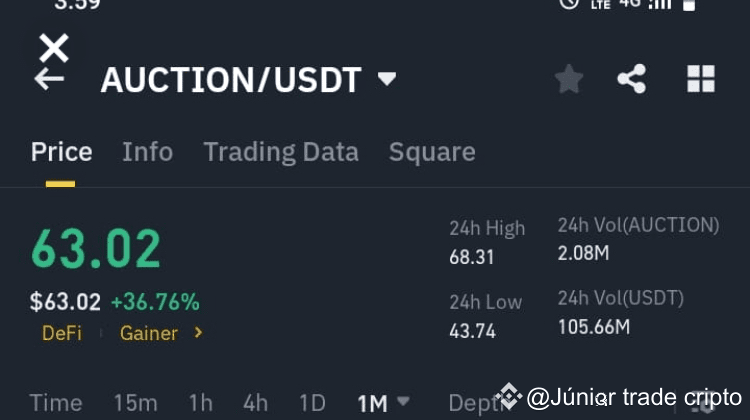Tap the DeFi category tag
The height and width of the screenshot is (420, 750).
coord(62,333)
